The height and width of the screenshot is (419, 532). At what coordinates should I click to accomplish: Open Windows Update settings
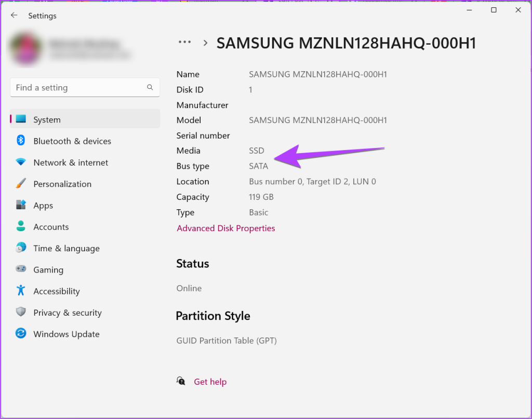coord(85,334)
